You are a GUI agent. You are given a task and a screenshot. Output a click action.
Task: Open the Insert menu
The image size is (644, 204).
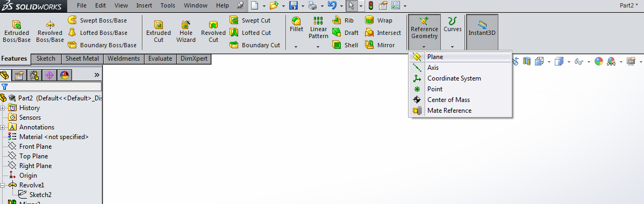click(x=144, y=6)
